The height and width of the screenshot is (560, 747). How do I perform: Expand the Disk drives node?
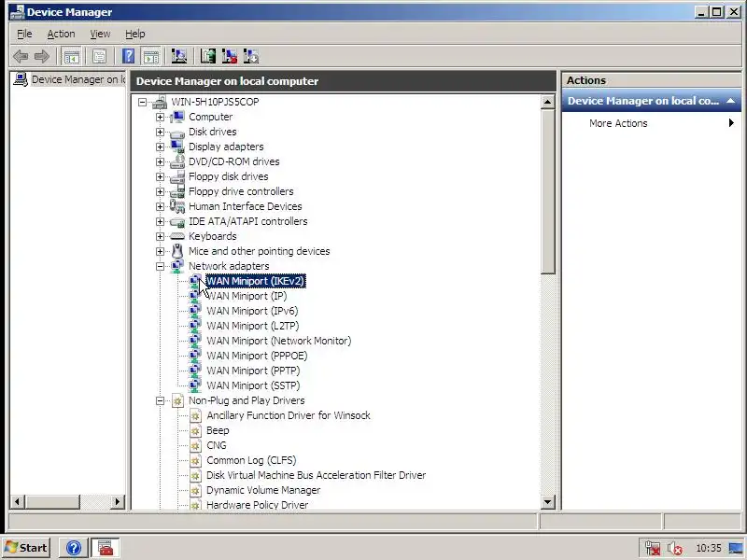pyautogui.click(x=160, y=132)
